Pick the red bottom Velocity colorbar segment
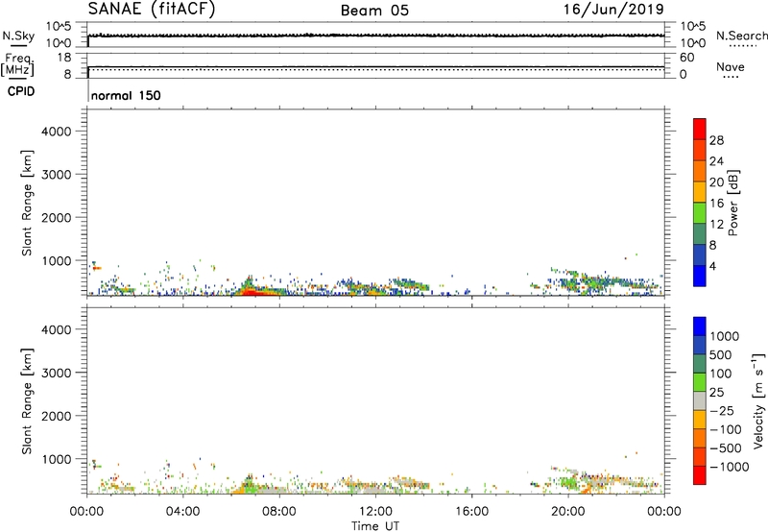 (700, 475)
